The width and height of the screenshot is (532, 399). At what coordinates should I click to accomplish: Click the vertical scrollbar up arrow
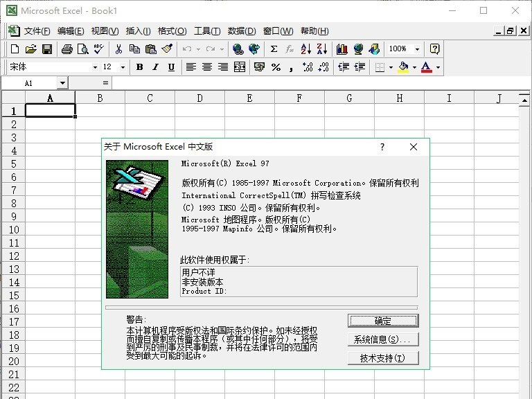pos(524,100)
